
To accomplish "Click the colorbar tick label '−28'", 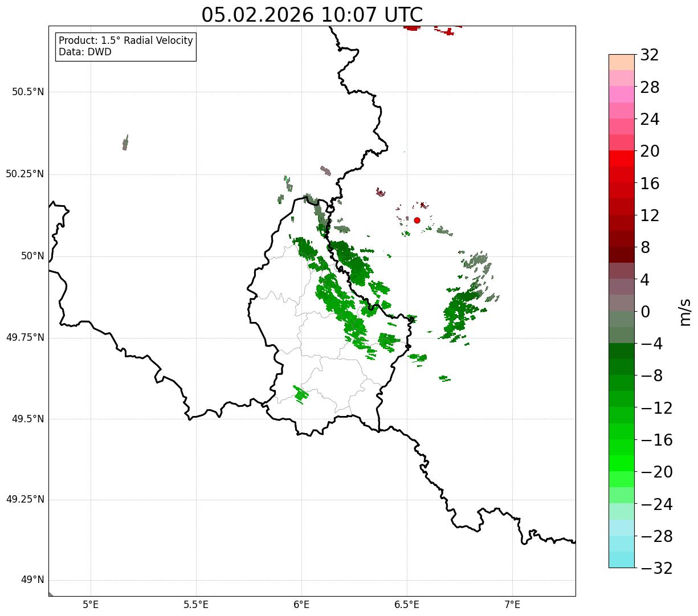I will (x=656, y=536).
